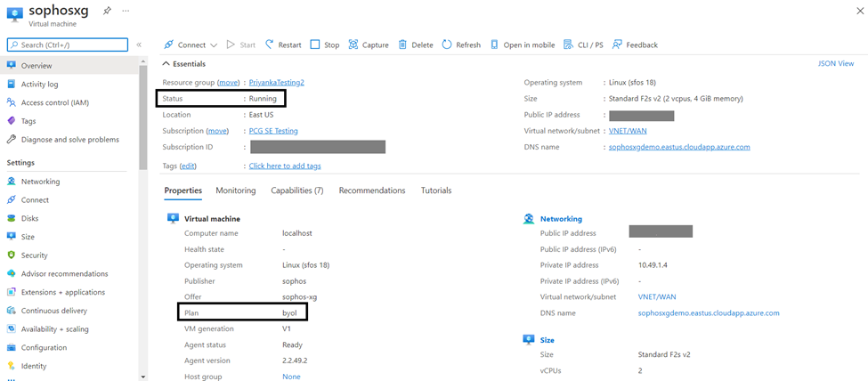The height and width of the screenshot is (381, 868).
Task: Click the sidebar scrollbar down arrow
Action: coord(144,377)
